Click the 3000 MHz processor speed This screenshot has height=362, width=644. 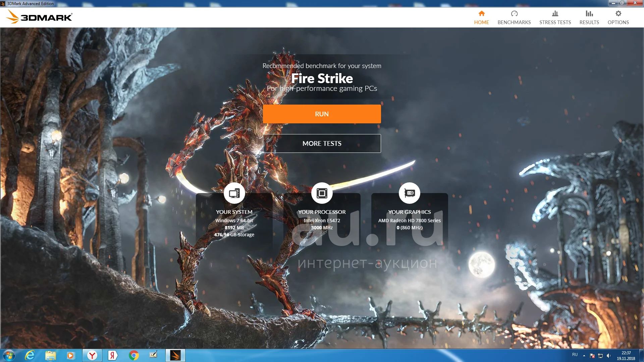(x=322, y=228)
